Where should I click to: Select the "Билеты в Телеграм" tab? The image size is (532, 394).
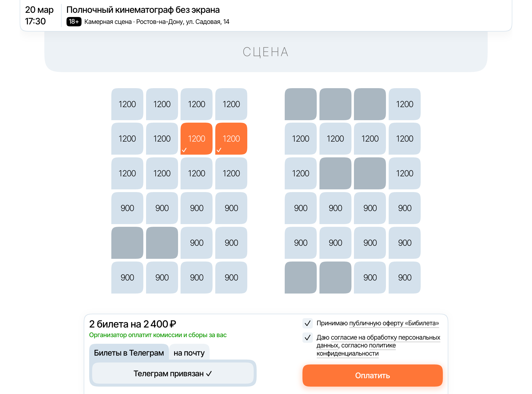[129, 353]
